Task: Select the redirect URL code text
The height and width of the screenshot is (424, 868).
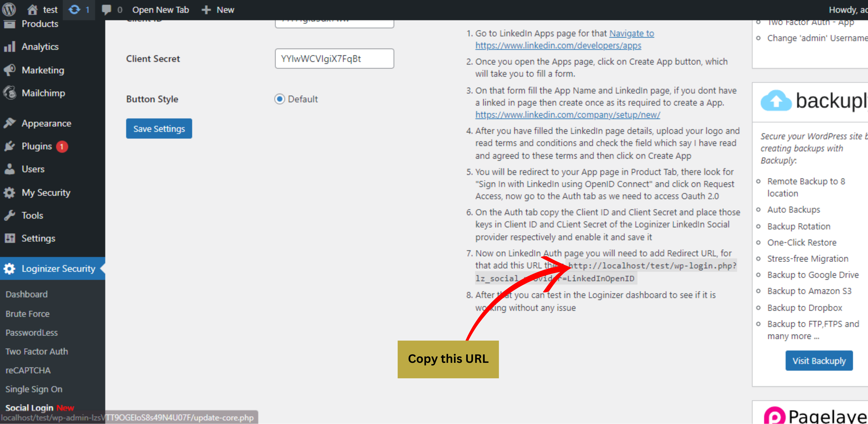Action: 606,272
